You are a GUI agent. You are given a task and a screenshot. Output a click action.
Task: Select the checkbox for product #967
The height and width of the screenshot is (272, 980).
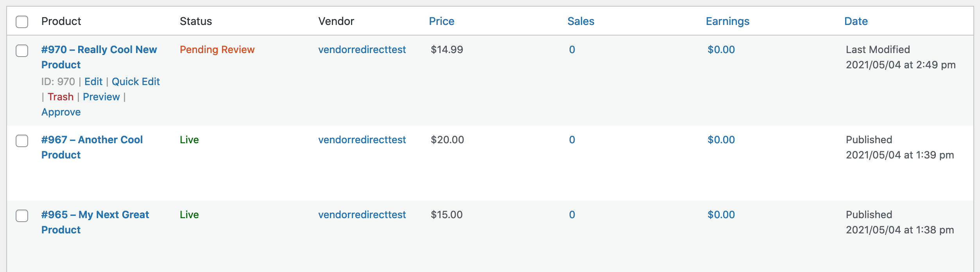(x=22, y=141)
